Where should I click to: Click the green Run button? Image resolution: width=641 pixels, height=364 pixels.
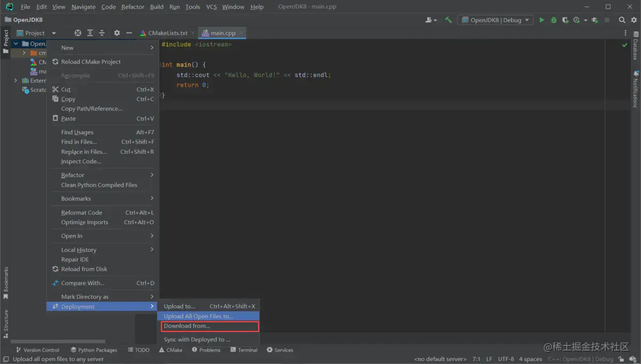pyautogui.click(x=542, y=20)
